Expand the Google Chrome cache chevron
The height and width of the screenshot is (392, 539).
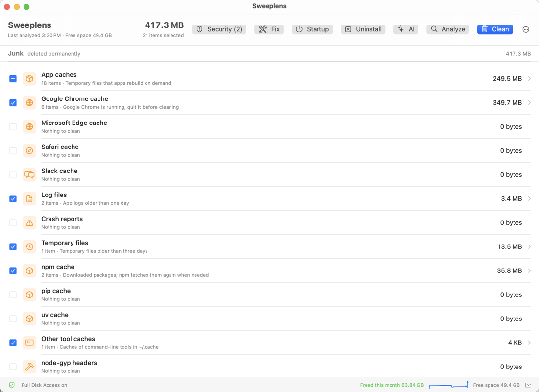point(529,103)
